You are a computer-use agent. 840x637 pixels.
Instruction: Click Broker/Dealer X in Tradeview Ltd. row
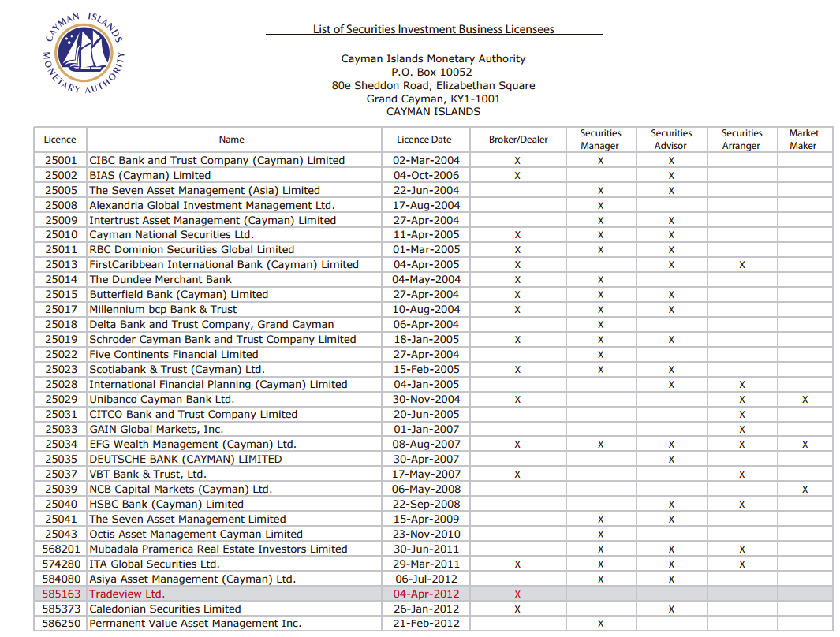[517, 594]
